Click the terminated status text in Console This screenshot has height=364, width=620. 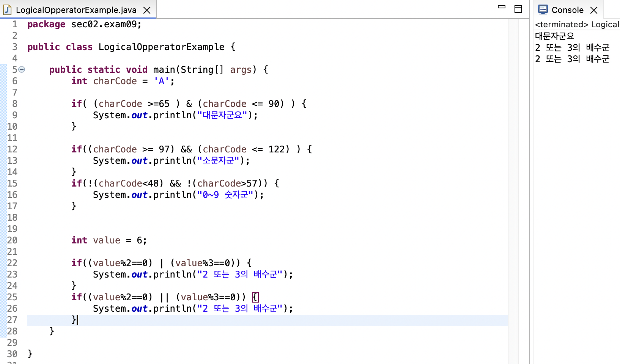[x=561, y=25]
